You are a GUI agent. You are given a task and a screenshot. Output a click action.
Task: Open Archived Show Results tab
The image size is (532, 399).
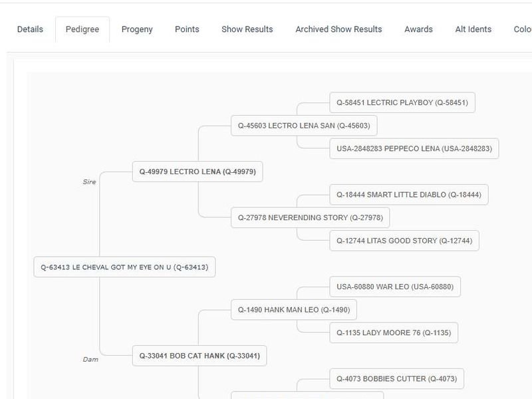338,29
